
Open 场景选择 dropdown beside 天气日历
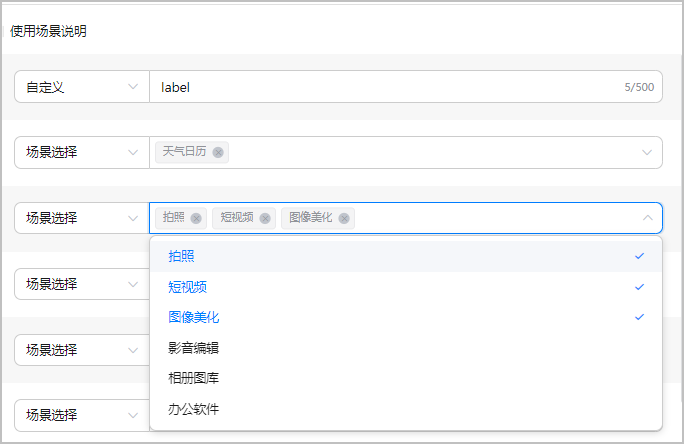pos(81,152)
